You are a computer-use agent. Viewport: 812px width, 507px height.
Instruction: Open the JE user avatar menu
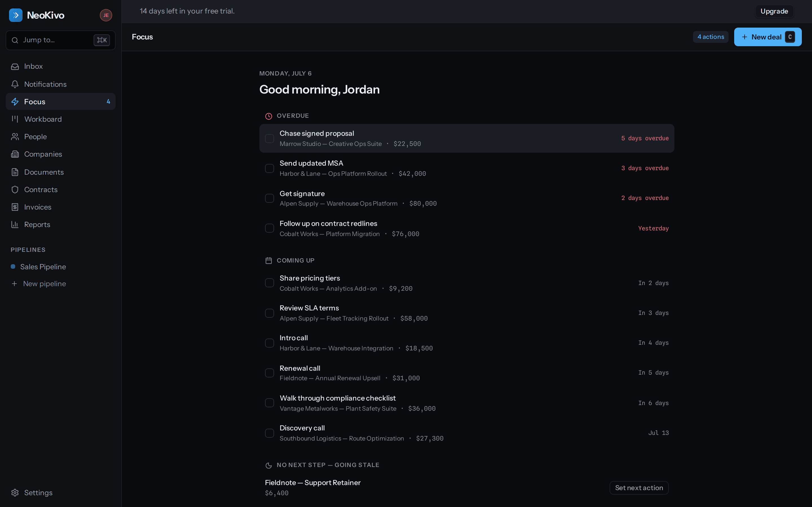(x=106, y=15)
